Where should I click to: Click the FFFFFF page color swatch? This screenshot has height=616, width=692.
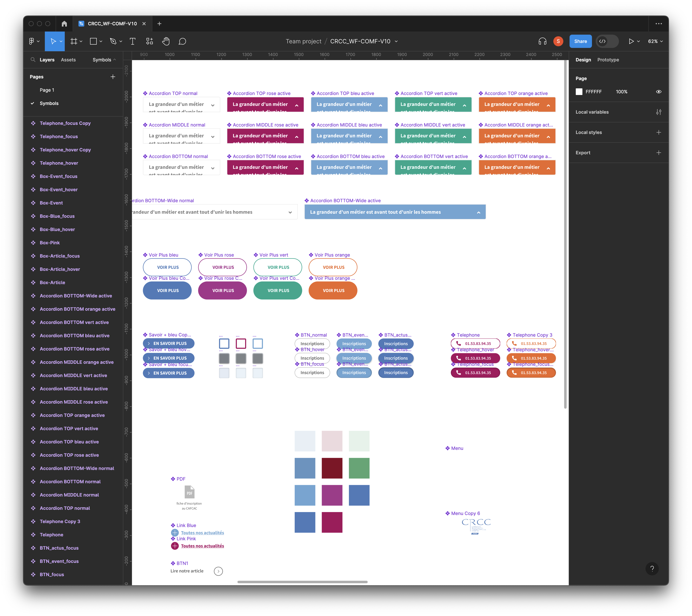(x=579, y=92)
